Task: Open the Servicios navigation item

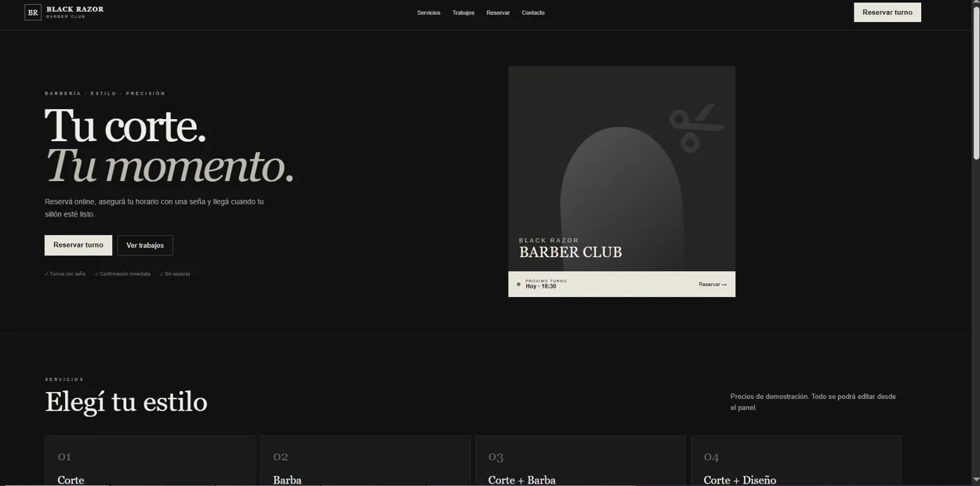Action: 429,13
